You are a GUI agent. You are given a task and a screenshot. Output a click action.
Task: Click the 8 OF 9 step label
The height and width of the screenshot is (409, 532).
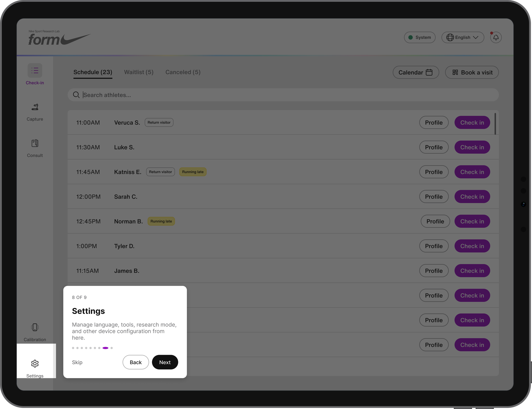pyautogui.click(x=79, y=297)
